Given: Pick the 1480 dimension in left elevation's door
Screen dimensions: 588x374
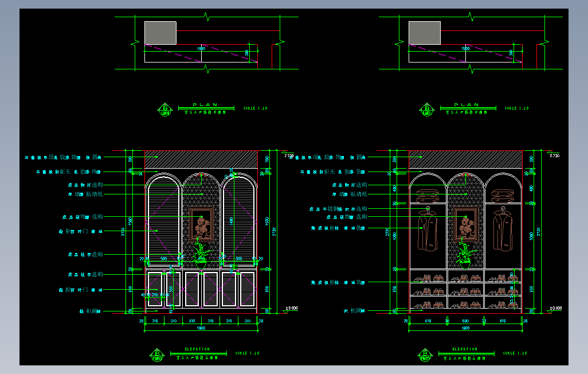Looking at the screenshot, I should coord(232,221).
